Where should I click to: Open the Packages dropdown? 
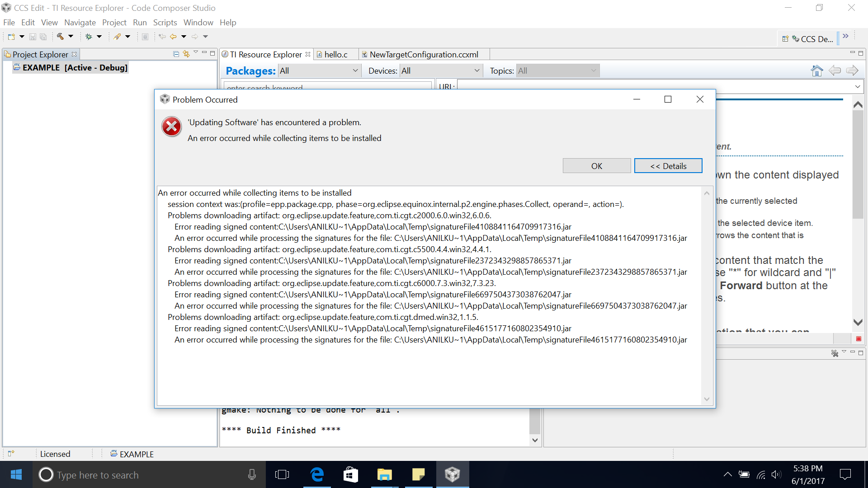(319, 70)
